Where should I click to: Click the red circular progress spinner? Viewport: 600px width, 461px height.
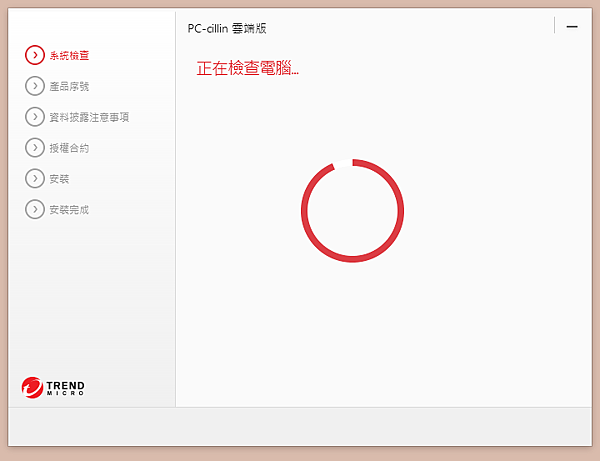click(352, 211)
